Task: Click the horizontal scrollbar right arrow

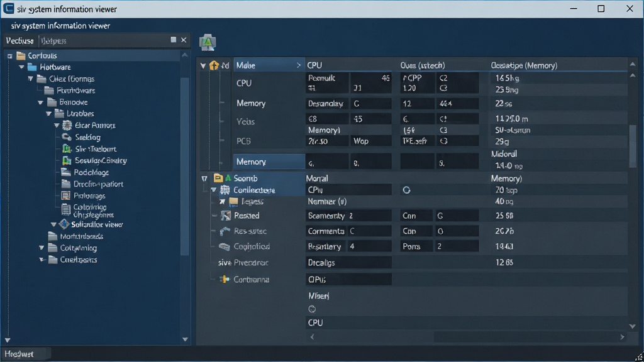Action: click(x=622, y=337)
